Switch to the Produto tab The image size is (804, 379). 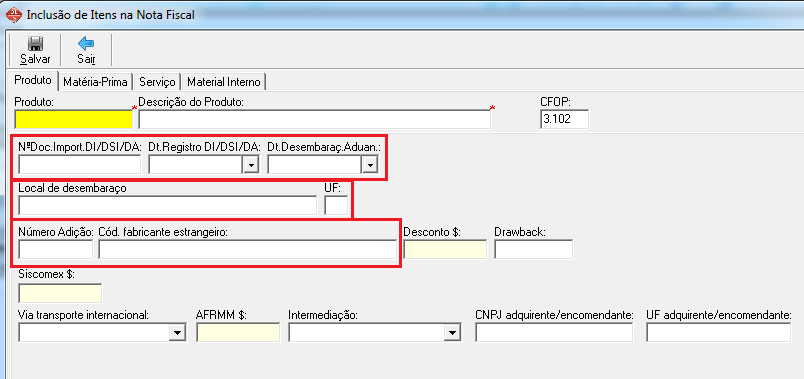pos(33,81)
